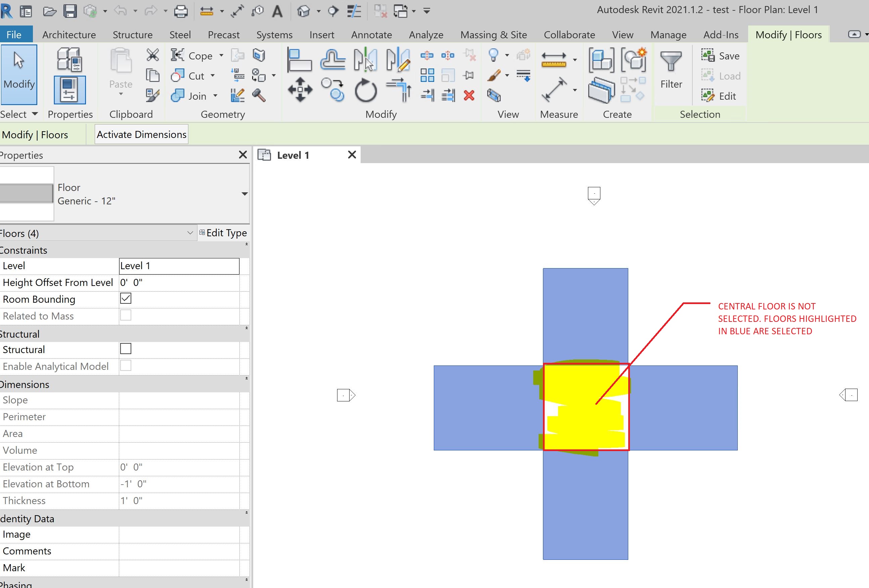Click the Activate Dimensions button
Viewport: 869px width, 588px height.
pyautogui.click(x=141, y=134)
